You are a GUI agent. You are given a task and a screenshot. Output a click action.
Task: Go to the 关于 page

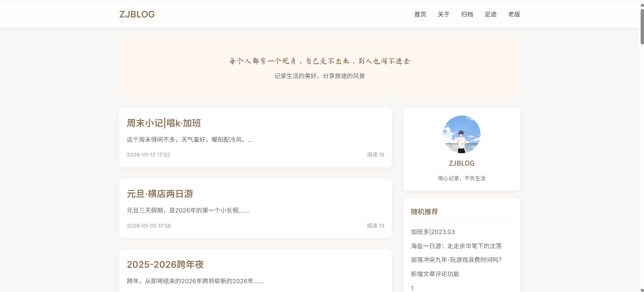click(444, 14)
